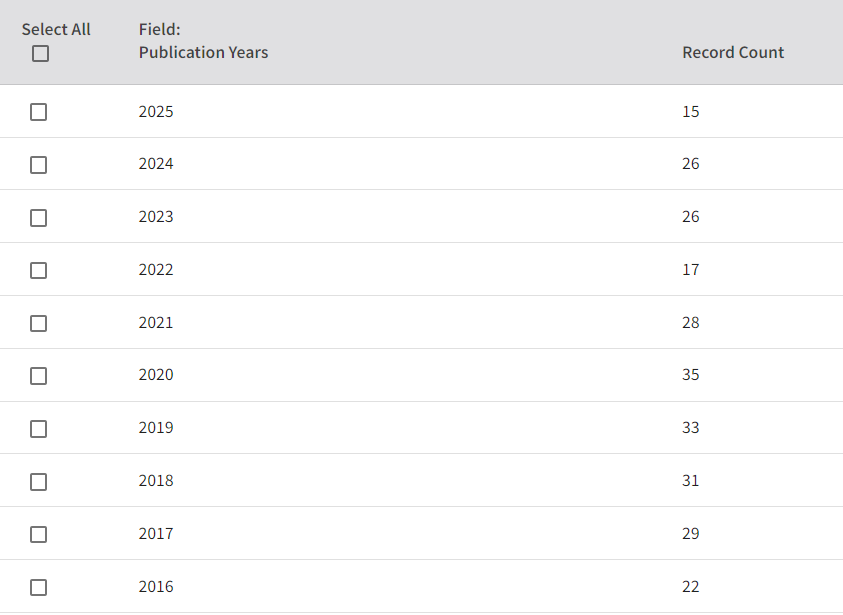Check the 2017 publication year box
The width and height of the screenshot is (843, 615).
click(x=38, y=534)
